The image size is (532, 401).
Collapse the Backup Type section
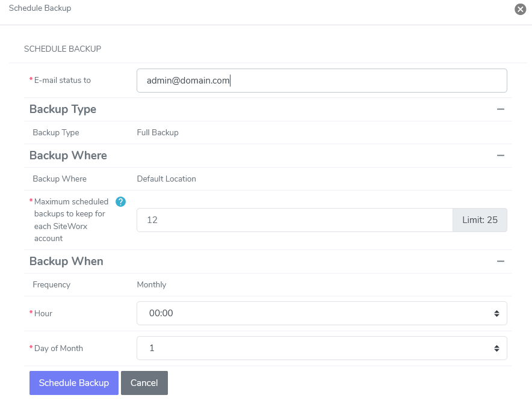(x=500, y=109)
